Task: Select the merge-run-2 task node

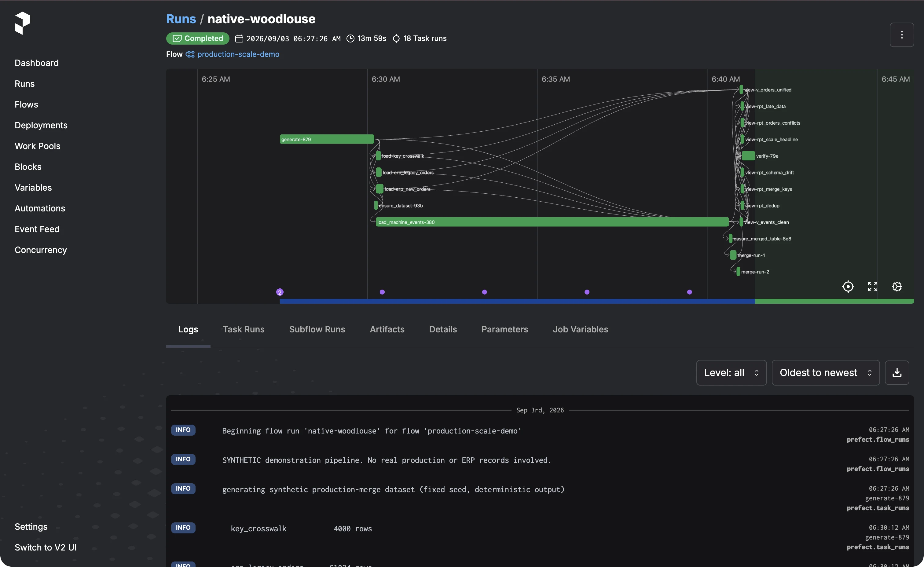Action: tap(738, 272)
